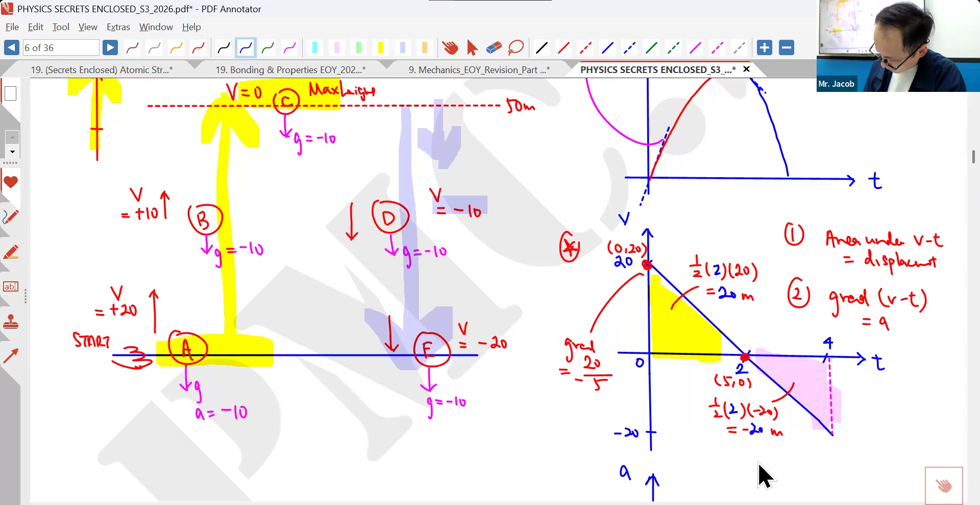Screen dimensions: 980x505
Task: Pick the yellow highlighter swatch
Action: 381,48
